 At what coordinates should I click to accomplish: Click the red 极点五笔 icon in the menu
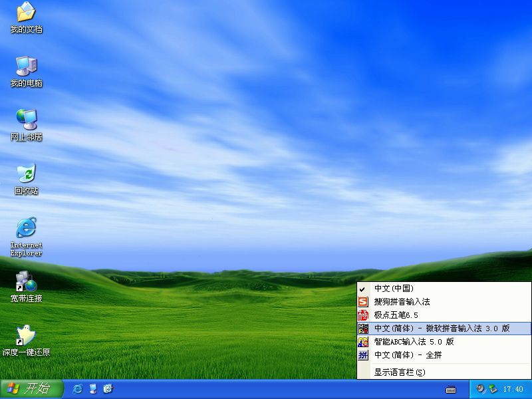[x=363, y=315]
